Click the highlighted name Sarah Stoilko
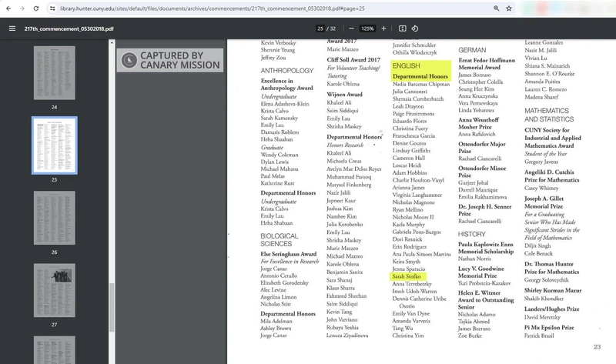Viewport: 616px width, 364px height. (x=409, y=276)
